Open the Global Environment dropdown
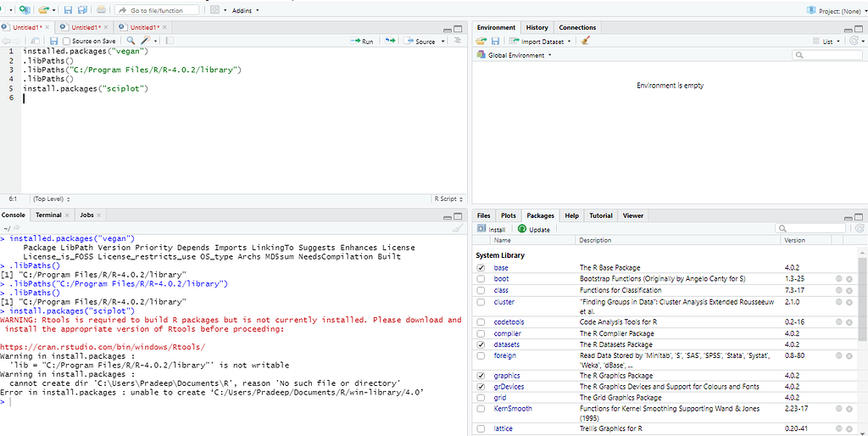Viewport: 868px width, 436px height. (515, 55)
